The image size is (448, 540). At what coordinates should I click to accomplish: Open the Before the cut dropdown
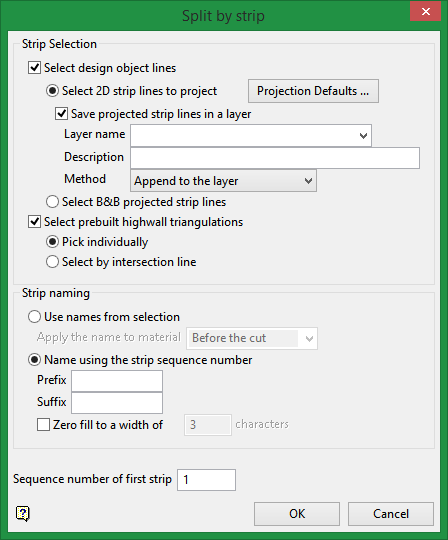252,339
